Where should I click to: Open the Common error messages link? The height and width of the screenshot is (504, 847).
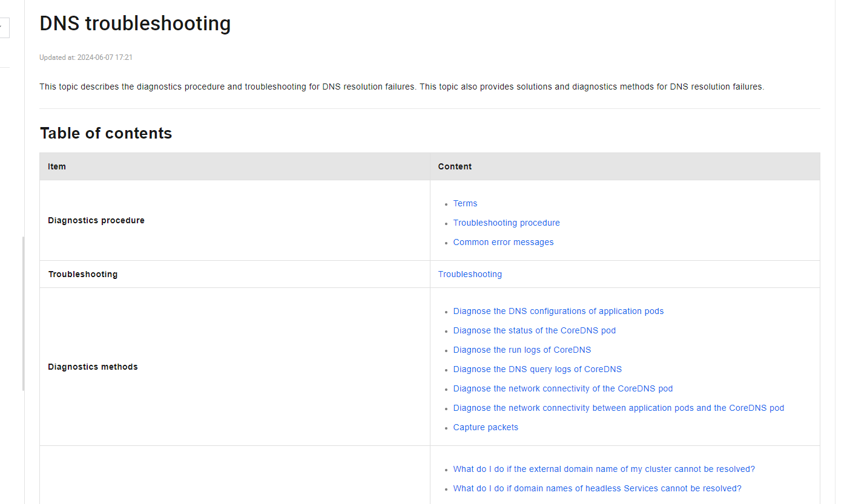[503, 242]
